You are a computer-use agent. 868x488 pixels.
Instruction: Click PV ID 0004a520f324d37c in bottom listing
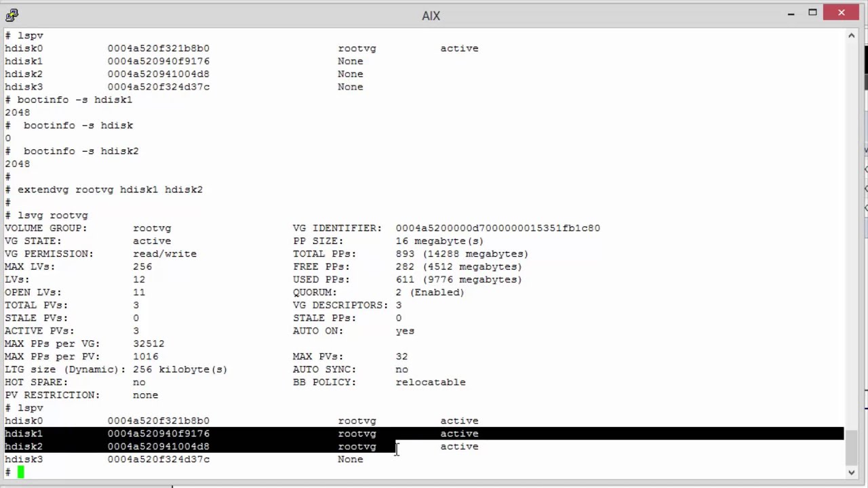[x=158, y=460]
